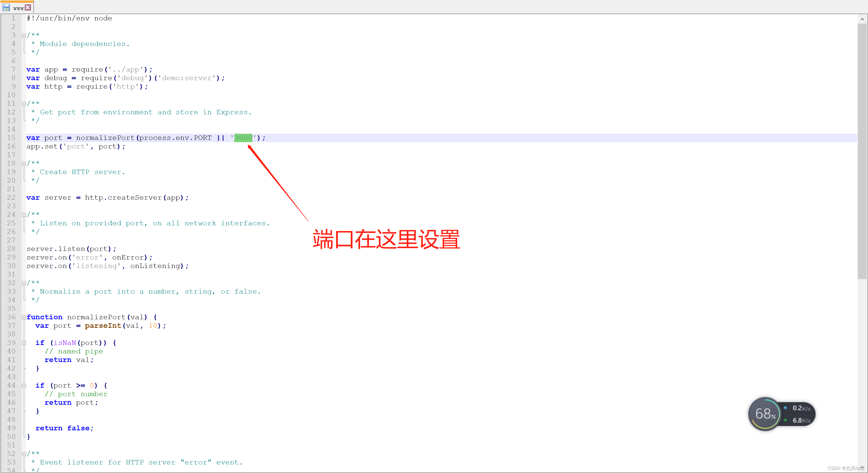Viewport: 868px width, 473px height.
Task: Collapse the comment block at line 52
Action: tap(24, 454)
